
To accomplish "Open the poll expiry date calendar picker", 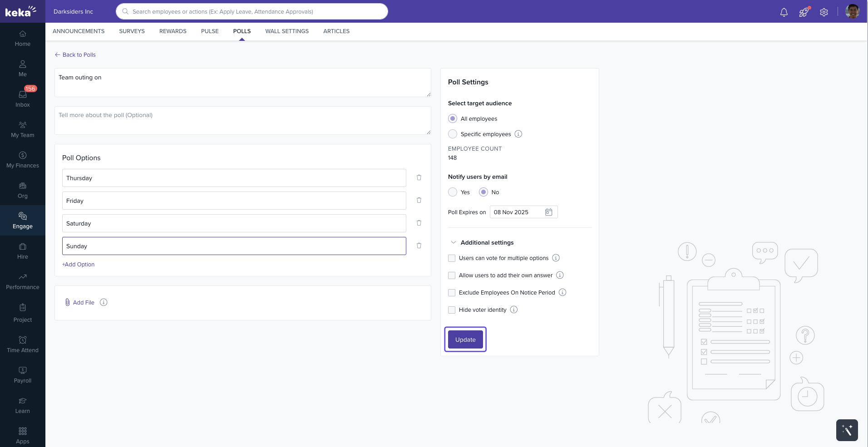I will point(548,212).
